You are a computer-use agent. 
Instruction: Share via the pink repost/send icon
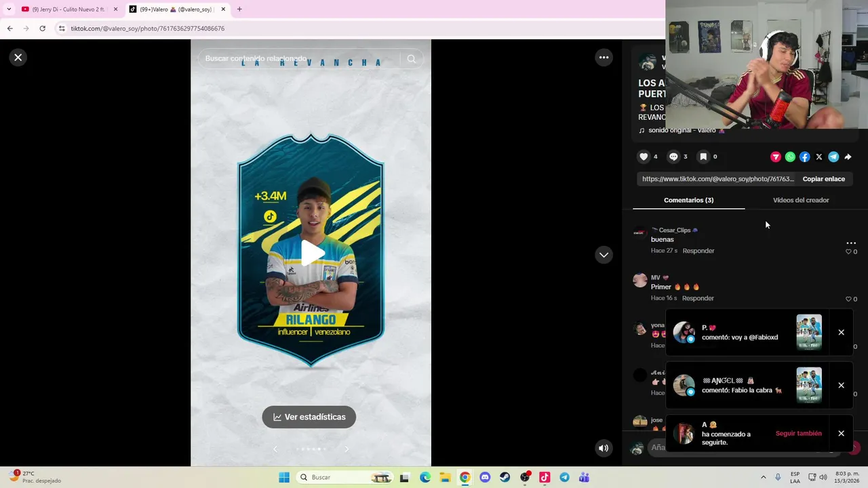pos(776,157)
